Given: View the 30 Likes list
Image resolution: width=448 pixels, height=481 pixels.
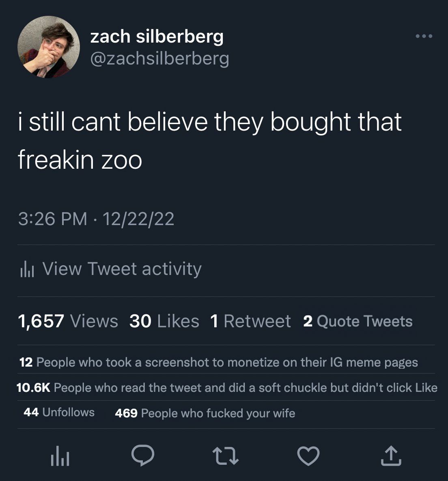Looking at the screenshot, I should coord(164,321).
